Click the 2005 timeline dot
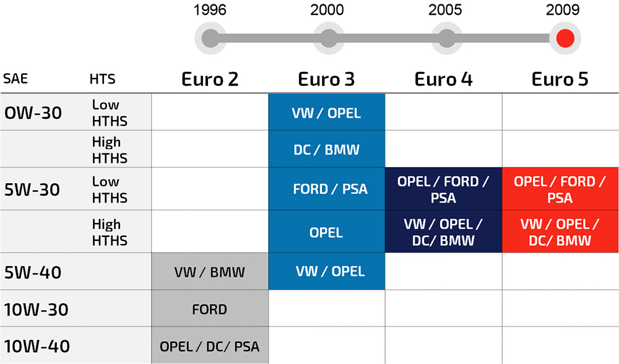The height and width of the screenshot is (364, 619). [x=446, y=38]
